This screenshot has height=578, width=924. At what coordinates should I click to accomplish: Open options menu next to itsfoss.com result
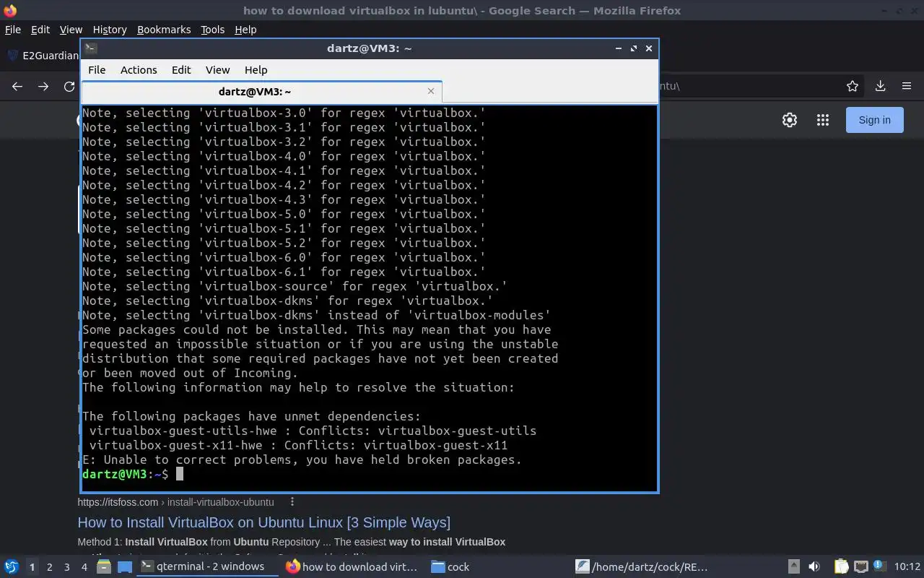292,501
